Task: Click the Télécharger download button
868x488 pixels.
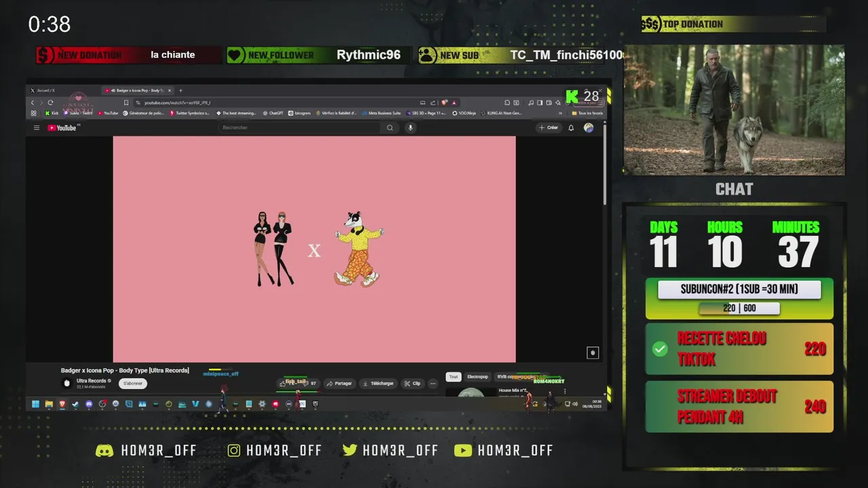Action: (378, 383)
